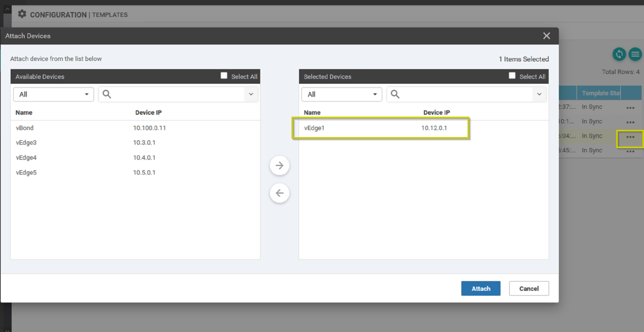Select vEdge5 device row
The height and width of the screenshot is (332, 644).
135,172
